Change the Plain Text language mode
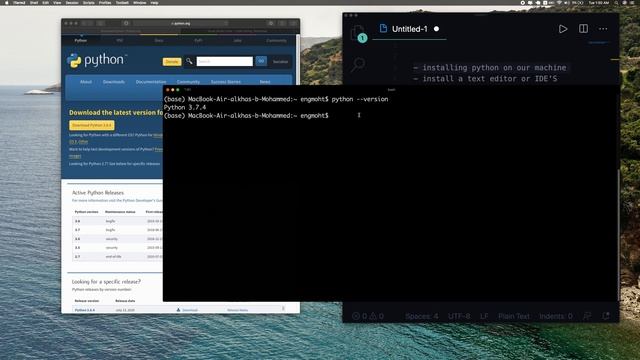This screenshot has height=360, width=640. (514, 316)
